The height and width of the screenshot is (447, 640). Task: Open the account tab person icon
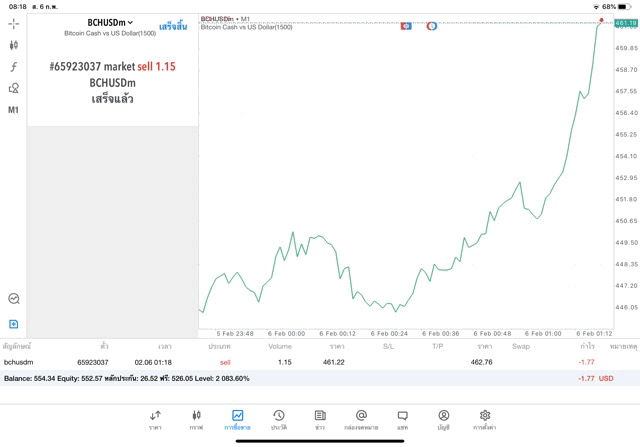point(444,420)
